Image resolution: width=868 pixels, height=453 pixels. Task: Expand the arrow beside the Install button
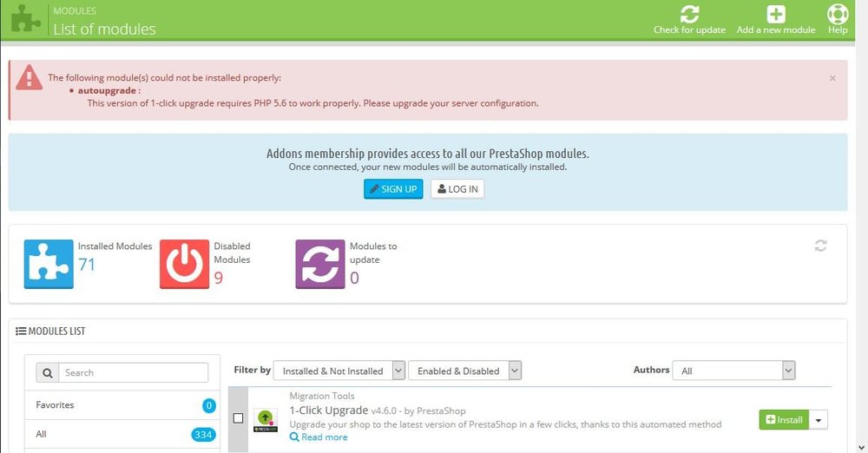tap(819, 420)
